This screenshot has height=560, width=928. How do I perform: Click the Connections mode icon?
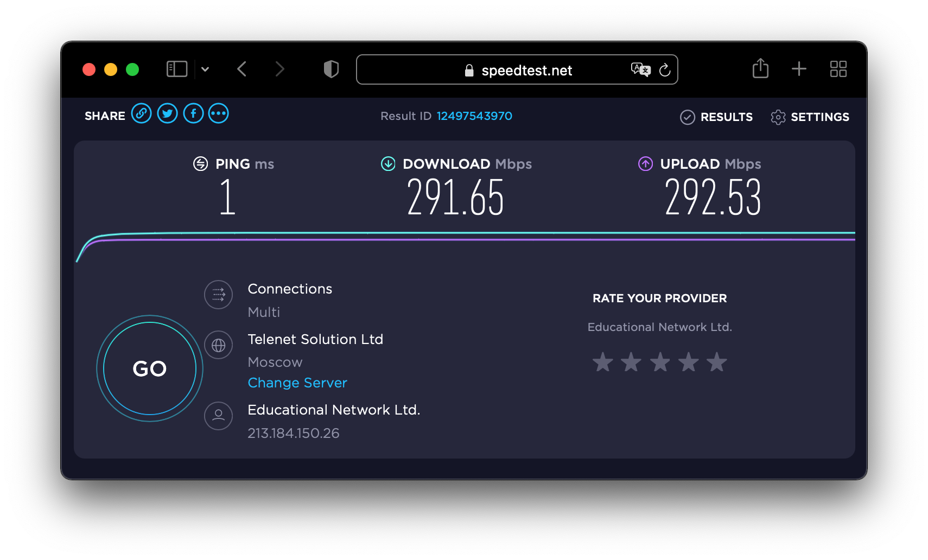[218, 295]
